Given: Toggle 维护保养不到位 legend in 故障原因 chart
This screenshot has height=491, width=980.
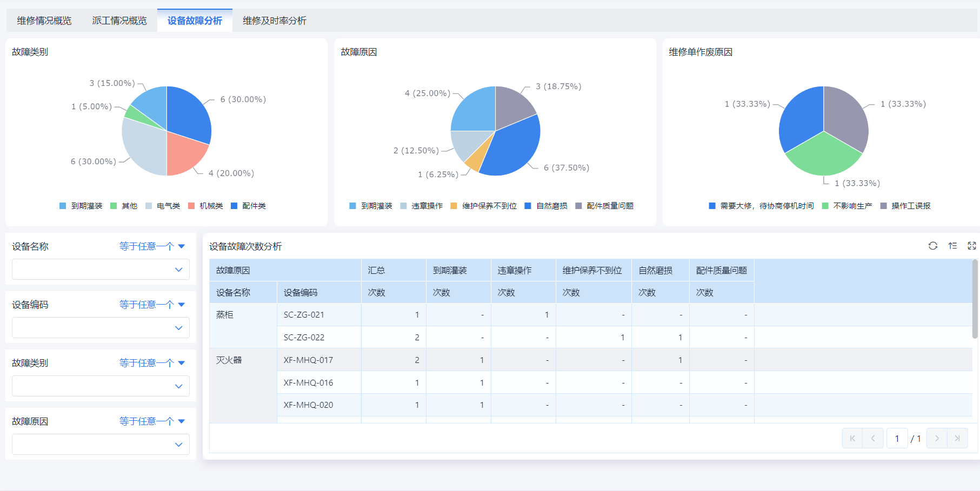Looking at the screenshot, I should (x=484, y=206).
